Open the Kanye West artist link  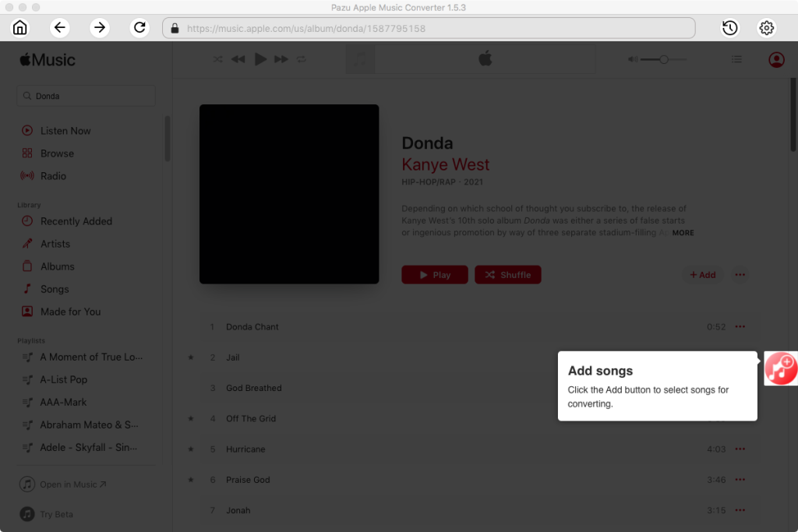445,164
